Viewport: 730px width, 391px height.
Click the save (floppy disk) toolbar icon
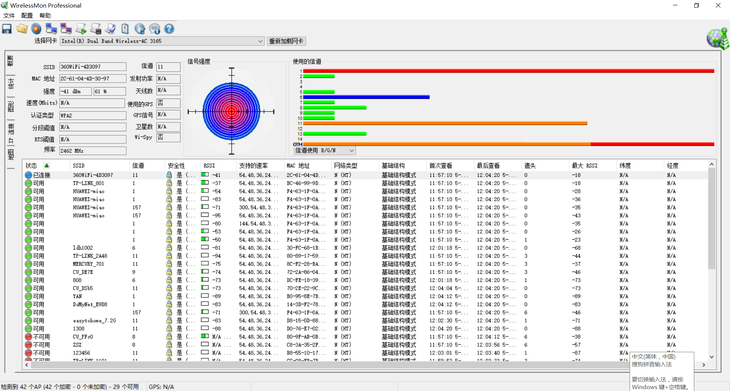click(7, 29)
